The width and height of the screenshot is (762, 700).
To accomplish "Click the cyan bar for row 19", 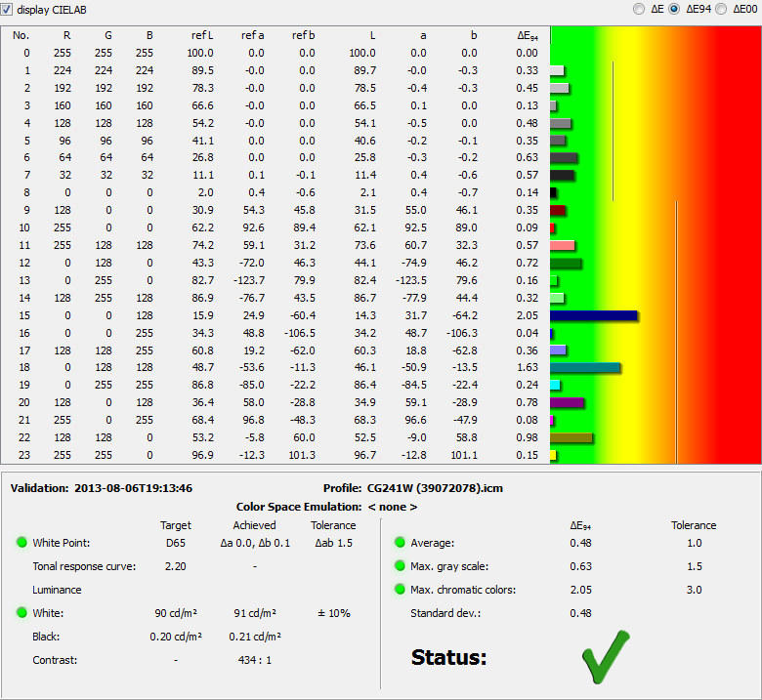I will [555, 386].
